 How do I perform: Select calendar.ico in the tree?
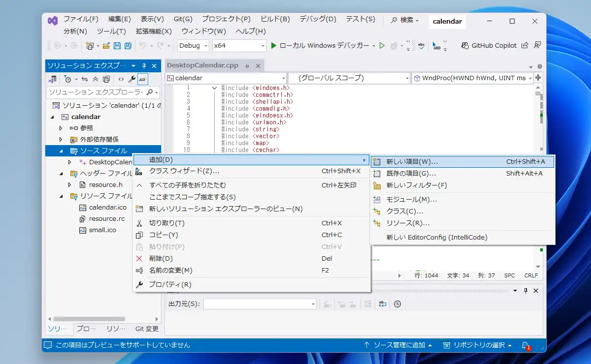107,207
